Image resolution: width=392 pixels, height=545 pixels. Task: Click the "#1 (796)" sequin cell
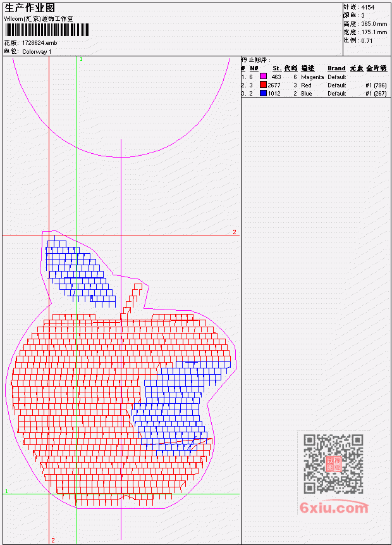376,85
